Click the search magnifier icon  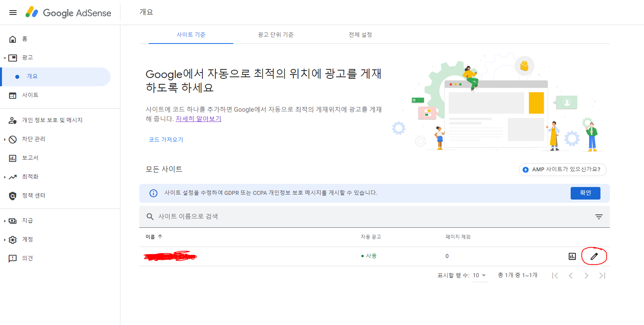pyautogui.click(x=150, y=216)
